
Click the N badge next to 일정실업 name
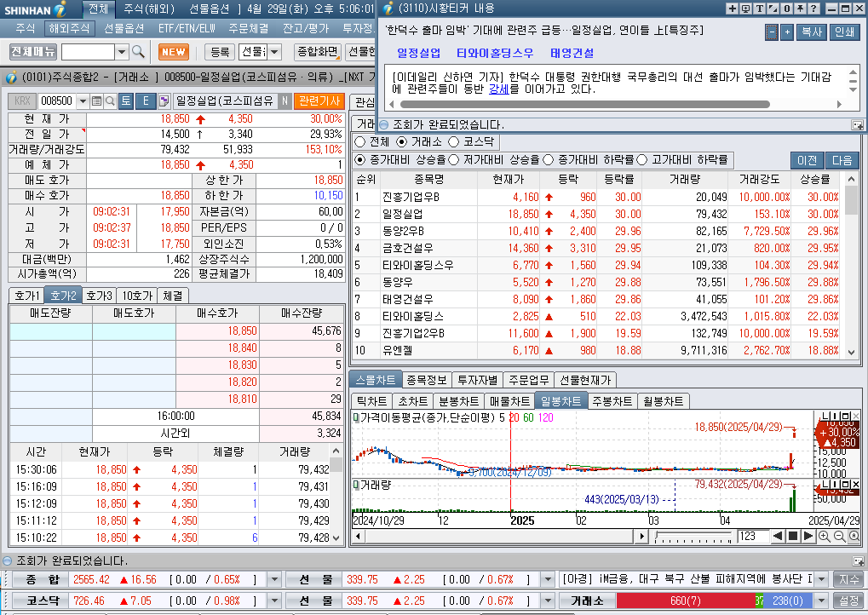tap(285, 101)
